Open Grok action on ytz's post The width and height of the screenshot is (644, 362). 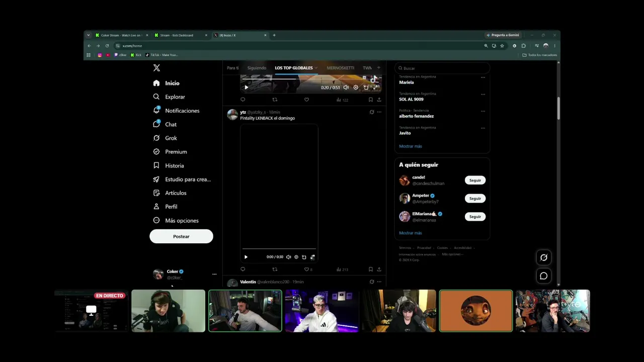(x=372, y=112)
